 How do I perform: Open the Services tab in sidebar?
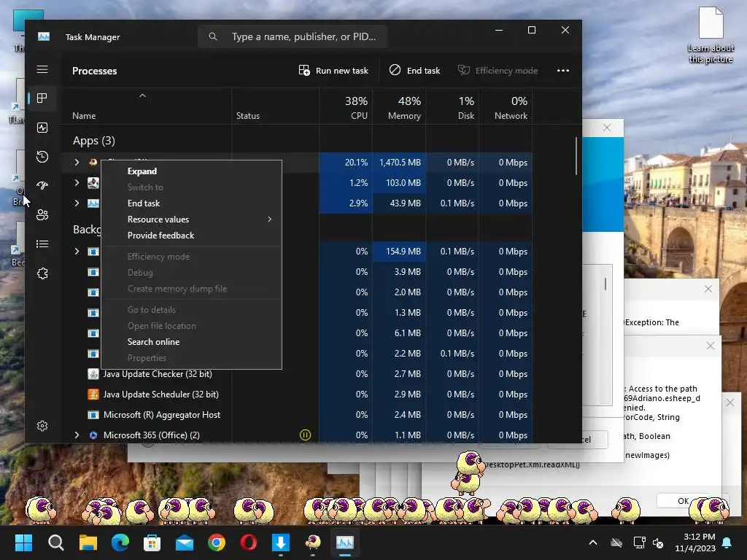pyautogui.click(x=42, y=273)
